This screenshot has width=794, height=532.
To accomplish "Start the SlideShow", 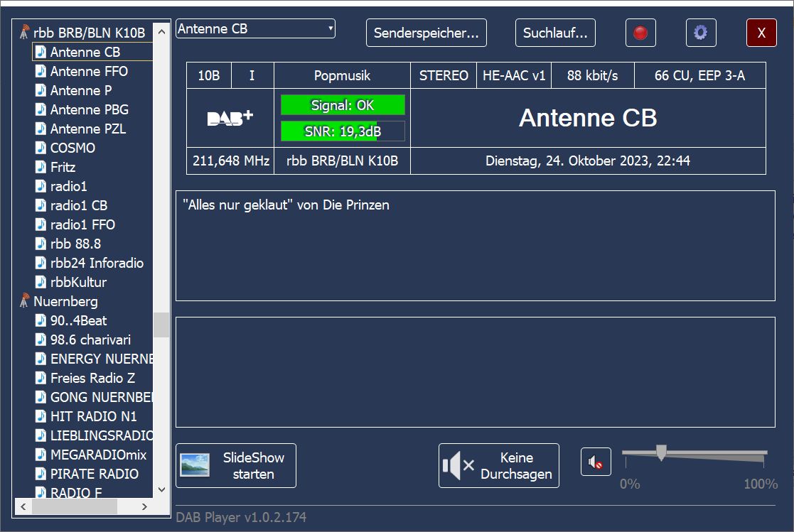I will (236, 466).
